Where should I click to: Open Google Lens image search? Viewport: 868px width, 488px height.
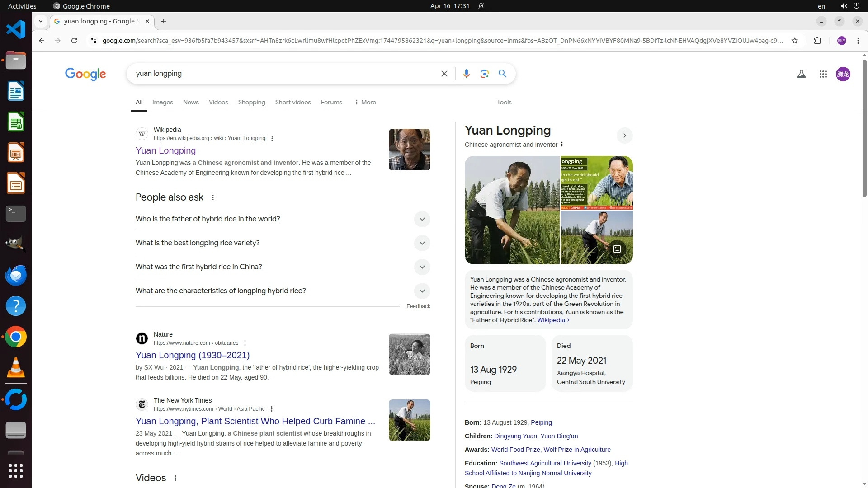(484, 74)
